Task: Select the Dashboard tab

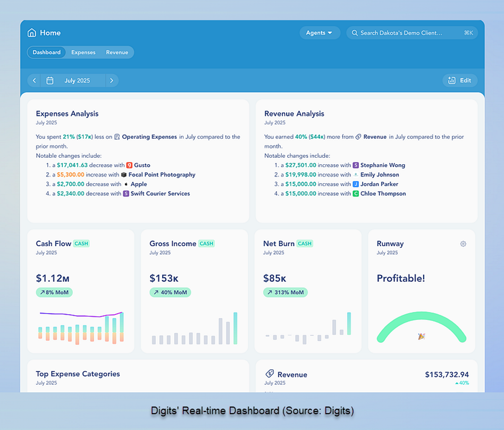Action: point(47,53)
